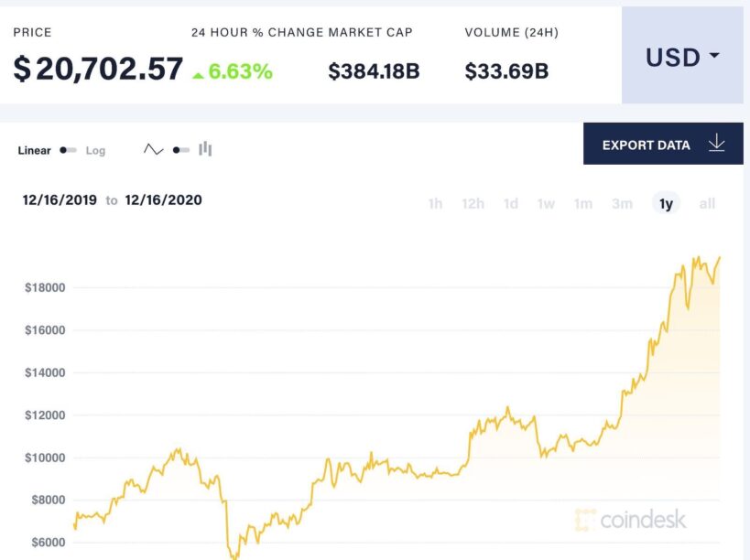Open the USD currency dropdown
Screen dimensions: 750x560
click(x=682, y=57)
